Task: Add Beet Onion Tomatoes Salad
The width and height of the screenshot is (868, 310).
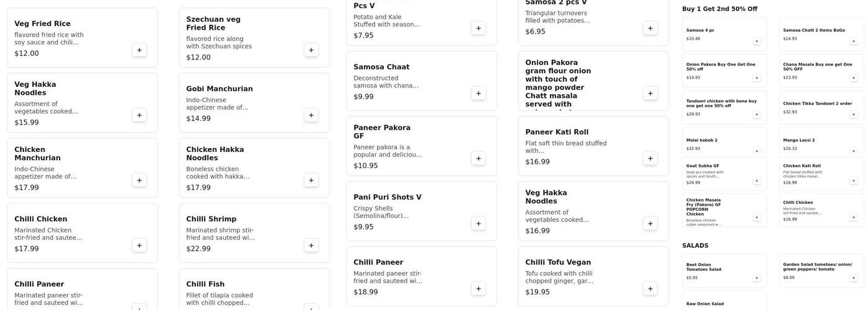Action: click(756, 278)
